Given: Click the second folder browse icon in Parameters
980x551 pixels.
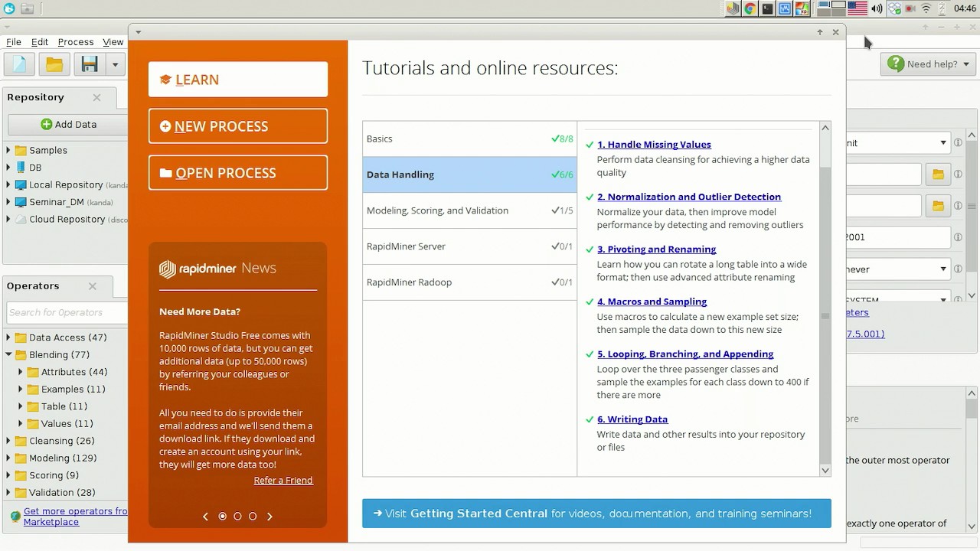Looking at the screenshot, I should pyautogui.click(x=938, y=206).
